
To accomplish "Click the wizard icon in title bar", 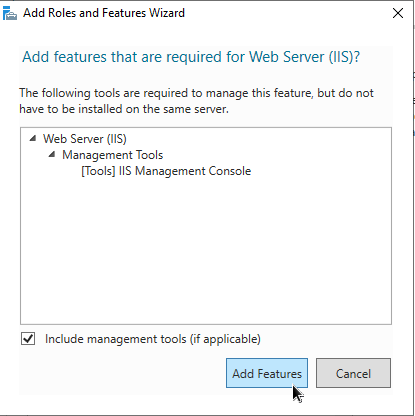I will (10, 13).
